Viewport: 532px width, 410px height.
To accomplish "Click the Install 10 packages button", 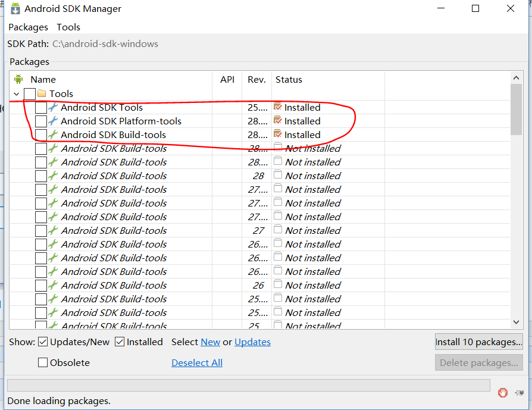I will point(478,342).
